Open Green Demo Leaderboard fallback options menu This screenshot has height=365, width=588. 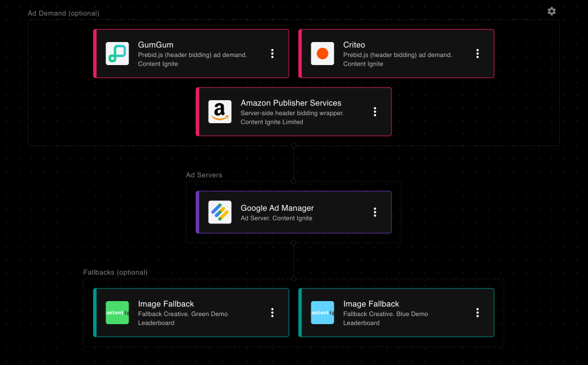coord(272,313)
